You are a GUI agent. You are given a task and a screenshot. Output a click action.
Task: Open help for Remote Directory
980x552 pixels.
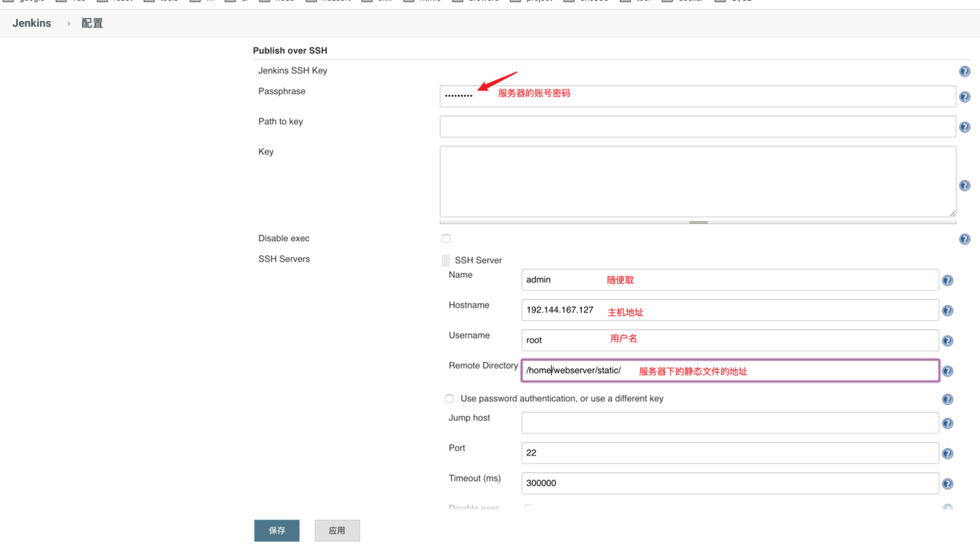tap(947, 371)
